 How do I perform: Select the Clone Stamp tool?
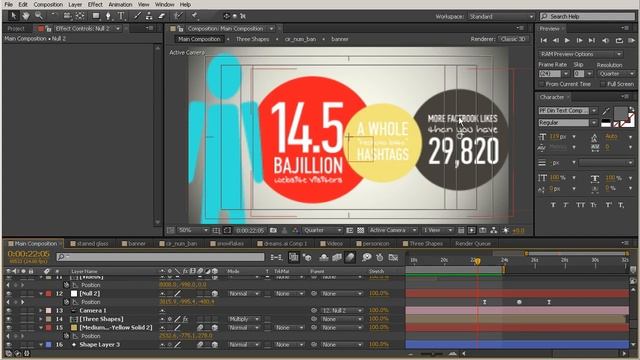point(149,16)
